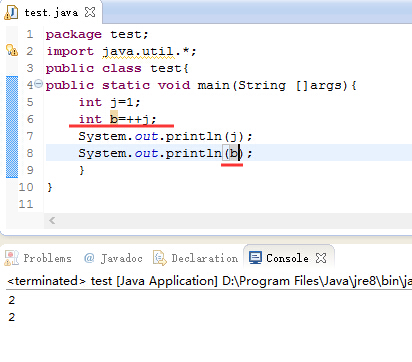Viewport: 412px width, 362px height.
Task: Click the Java file icon on test.java tab
Action: (11, 13)
